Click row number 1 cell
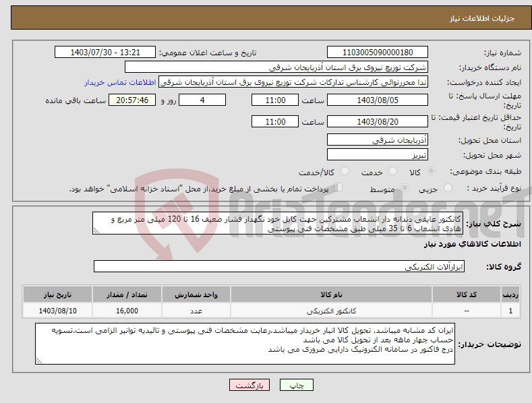 (510, 311)
